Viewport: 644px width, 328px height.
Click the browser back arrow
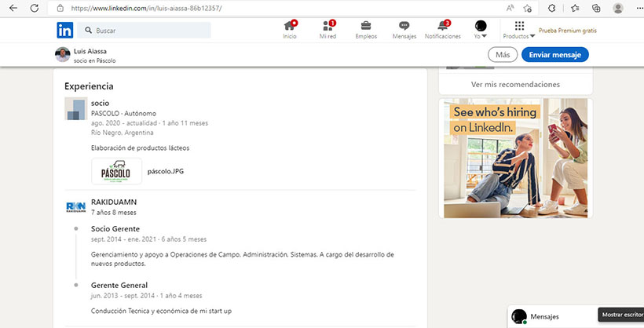click(x=13, y=8)
